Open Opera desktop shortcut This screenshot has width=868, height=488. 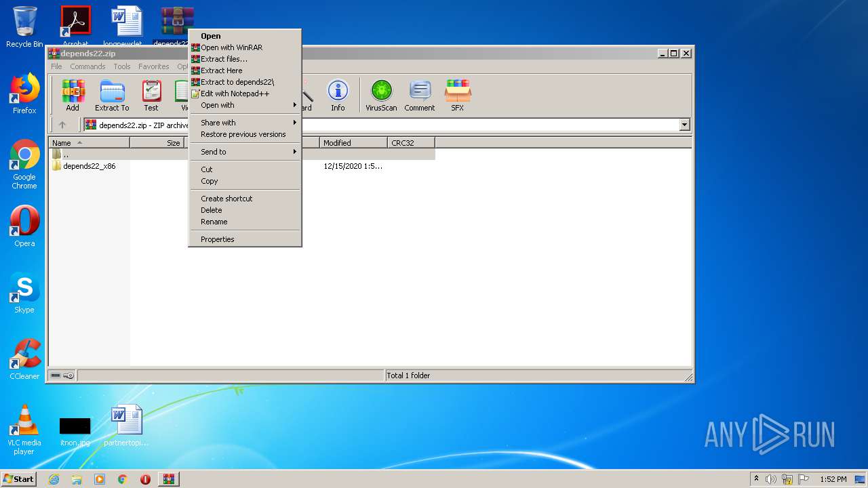24,226
